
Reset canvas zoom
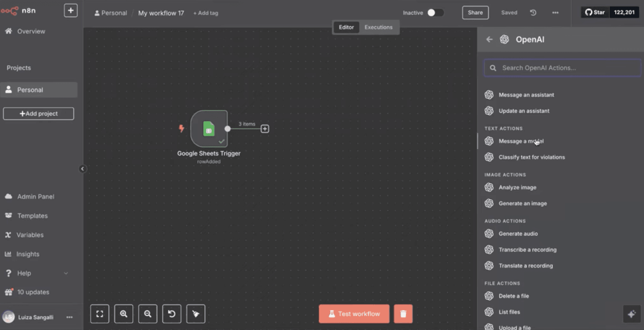click(x=172, y=314)
